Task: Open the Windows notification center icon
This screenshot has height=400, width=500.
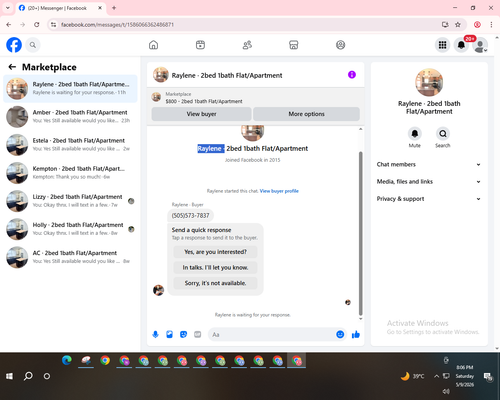Action: (488, 376)
